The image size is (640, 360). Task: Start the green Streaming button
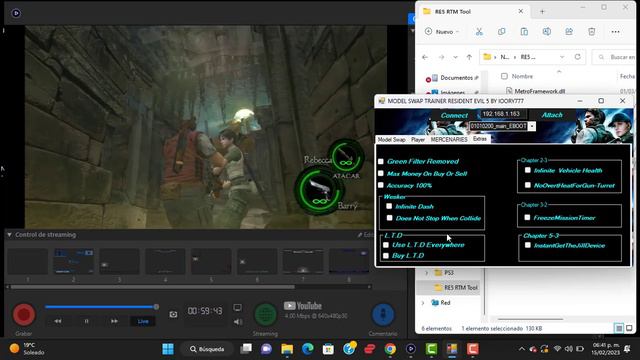[x=265, y=315]
